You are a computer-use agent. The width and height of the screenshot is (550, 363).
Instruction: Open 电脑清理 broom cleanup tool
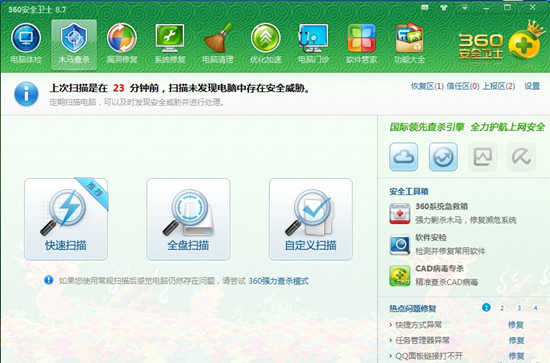217,44
